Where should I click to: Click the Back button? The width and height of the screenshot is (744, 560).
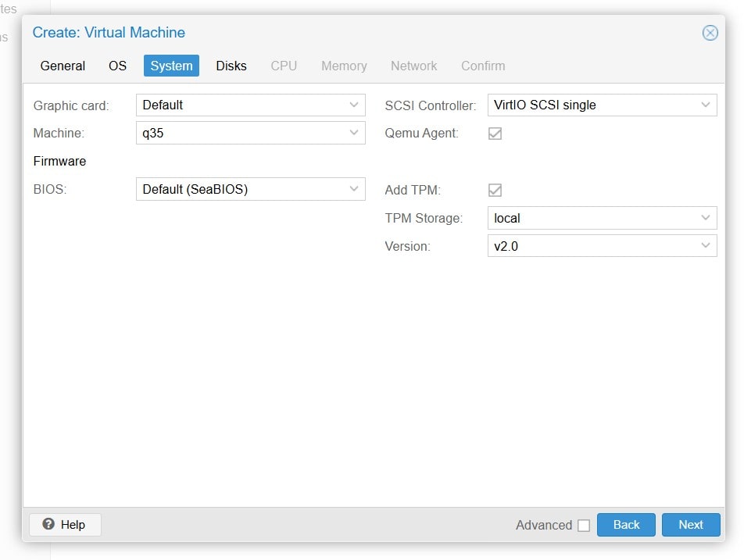pos(626,525)
